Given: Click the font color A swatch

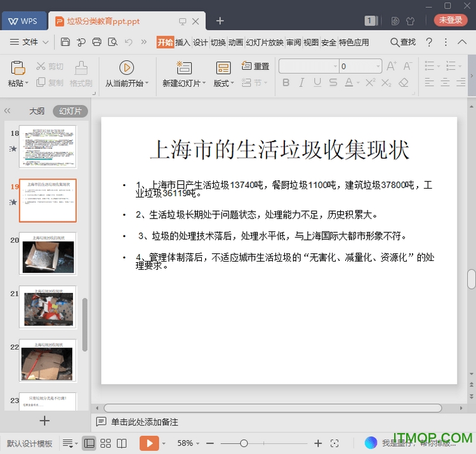Looking at the screenshot, I should 349,83.
